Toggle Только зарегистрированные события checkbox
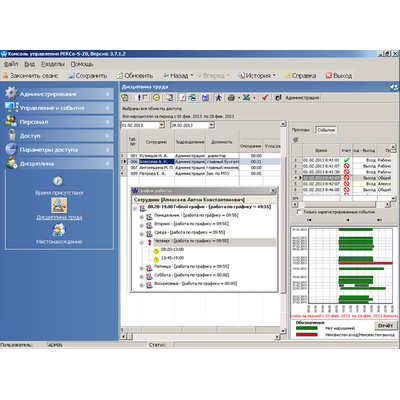This screenshot has height=400, width=400. click(299, 212)
